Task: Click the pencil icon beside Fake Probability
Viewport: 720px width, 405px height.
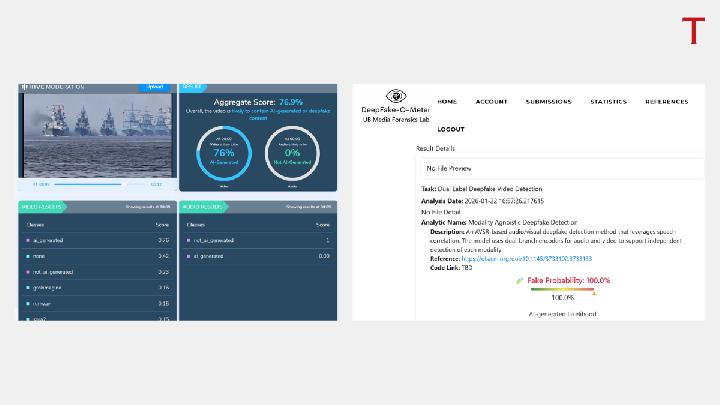Action: (x=520, y=281)
